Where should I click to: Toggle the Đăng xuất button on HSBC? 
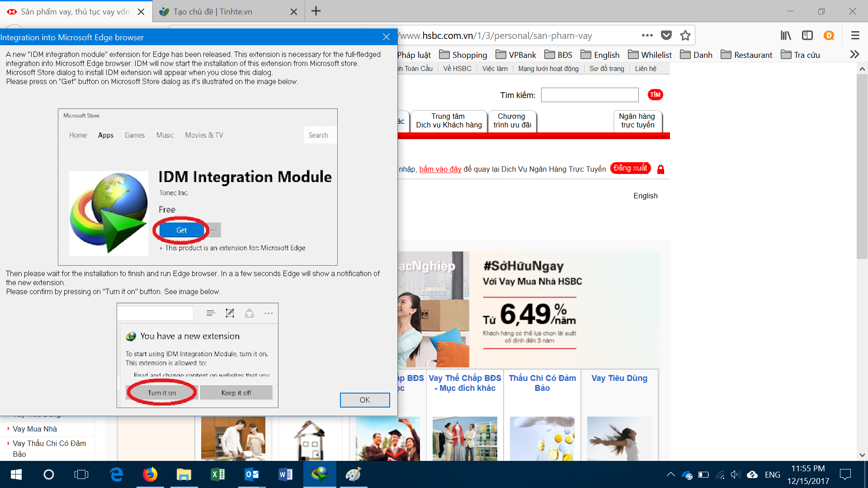[631, 168]
